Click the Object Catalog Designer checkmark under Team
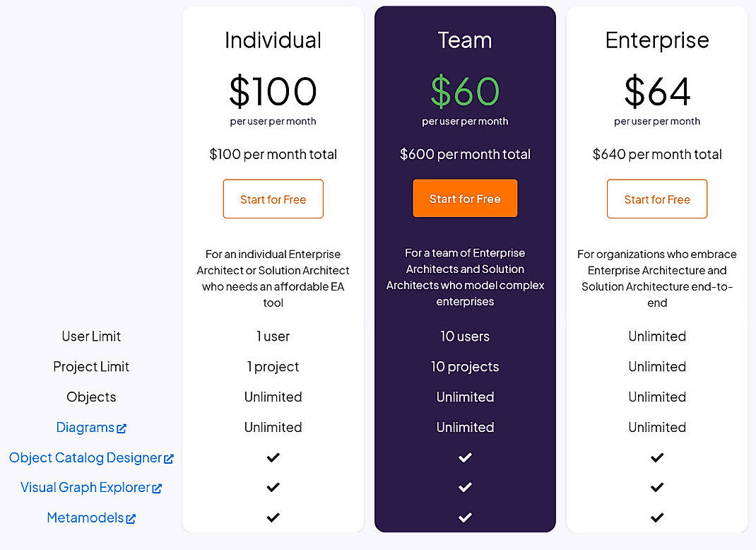The height and width of the screenshot is (550, 756). pyautogui.click(x=465, y=457)
